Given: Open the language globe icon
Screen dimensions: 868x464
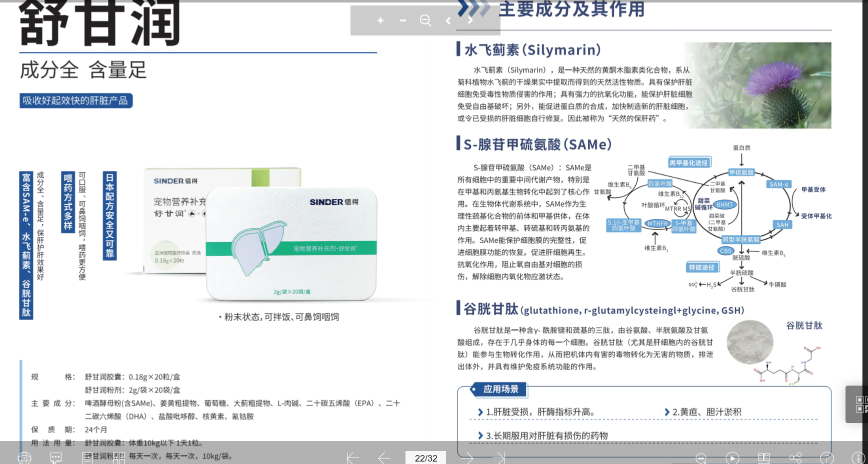Looking at the screenshot, I should coord(24,458).
